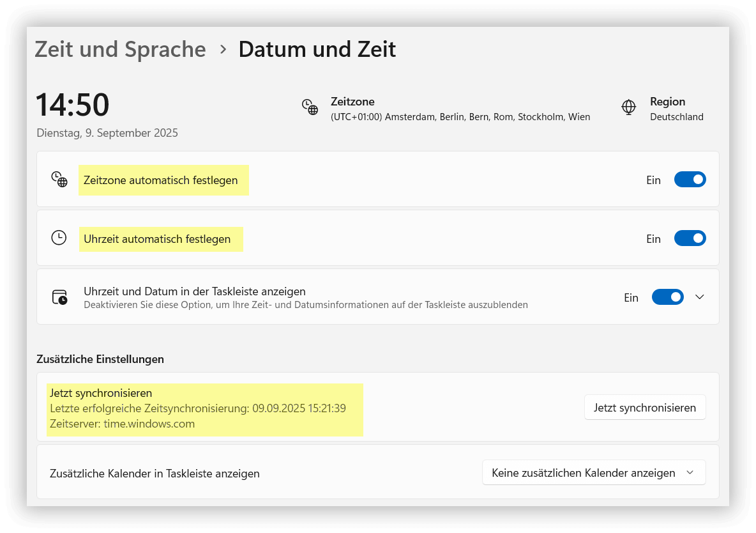756x533 pixels.
Task: Disable Uhrzeit automatisch festlegen toggle
Action: coord(690,238)
